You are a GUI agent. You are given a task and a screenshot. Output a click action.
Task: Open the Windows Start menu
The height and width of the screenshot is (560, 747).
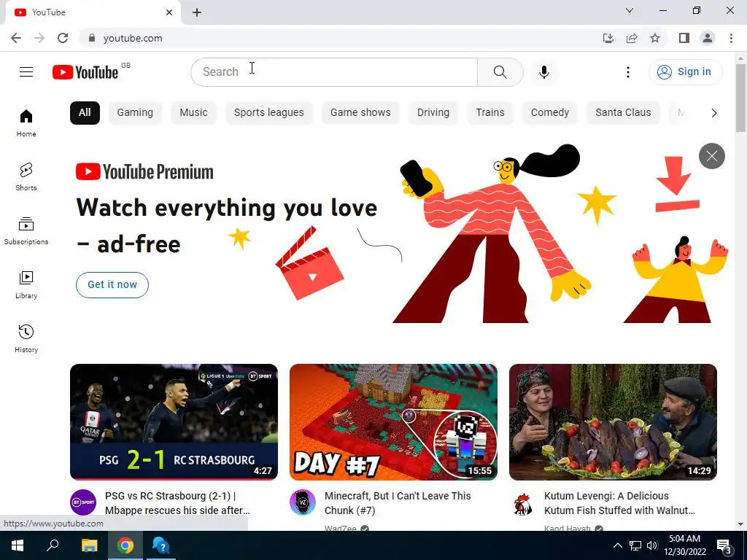pos(18,545)
